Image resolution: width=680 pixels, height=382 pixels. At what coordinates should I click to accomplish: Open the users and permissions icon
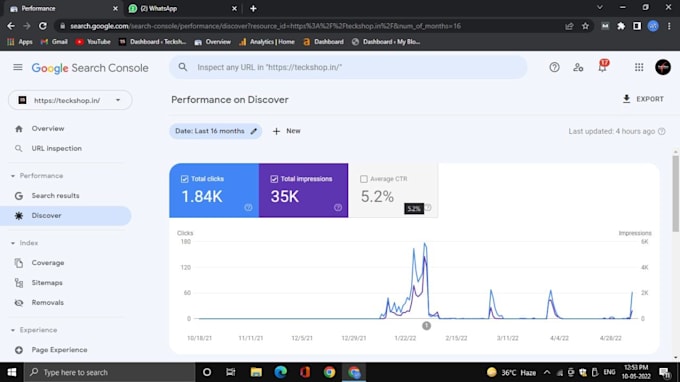[x=578, y=67]
